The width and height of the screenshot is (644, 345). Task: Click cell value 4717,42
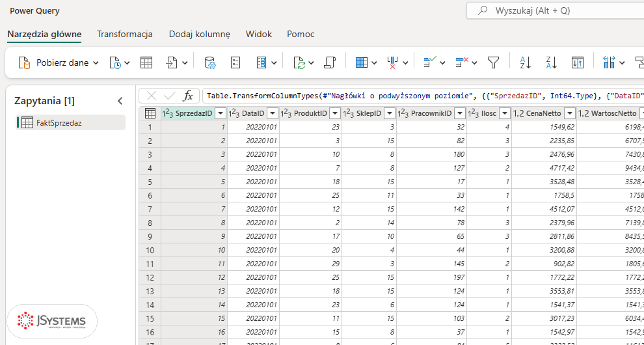click(x=544, y=168)
